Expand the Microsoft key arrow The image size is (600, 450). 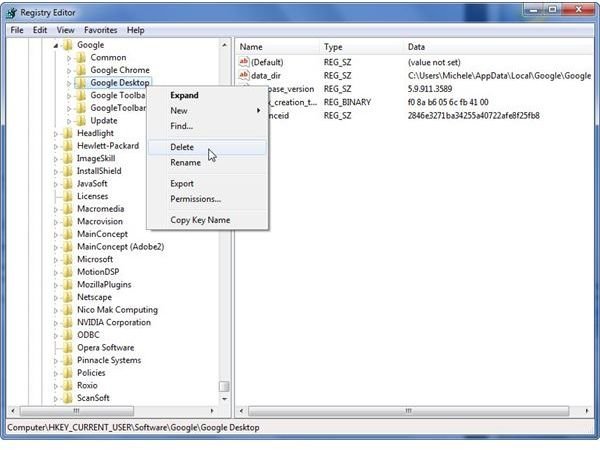(56, 260)
